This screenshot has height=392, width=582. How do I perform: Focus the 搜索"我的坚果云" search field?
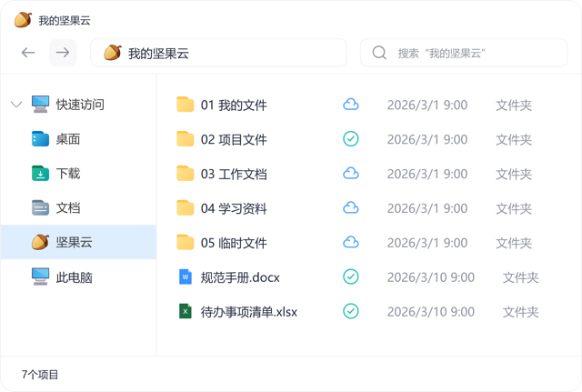[464, 53]
